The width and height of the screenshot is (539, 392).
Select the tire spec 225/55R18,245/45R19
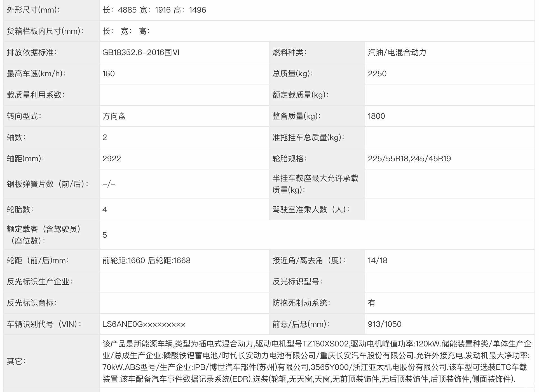coord(409,159)
